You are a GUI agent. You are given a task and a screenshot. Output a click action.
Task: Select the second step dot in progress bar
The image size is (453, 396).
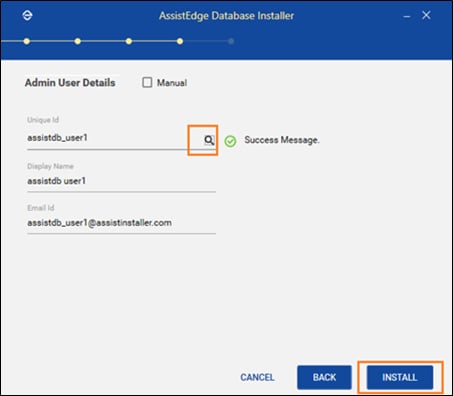pos(78,41)
